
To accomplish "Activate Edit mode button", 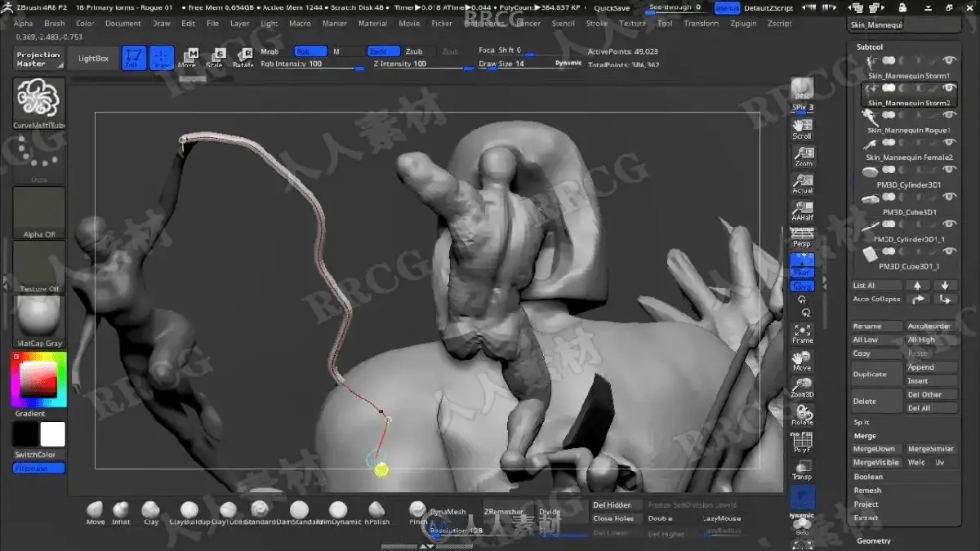I will click(134, 58).
